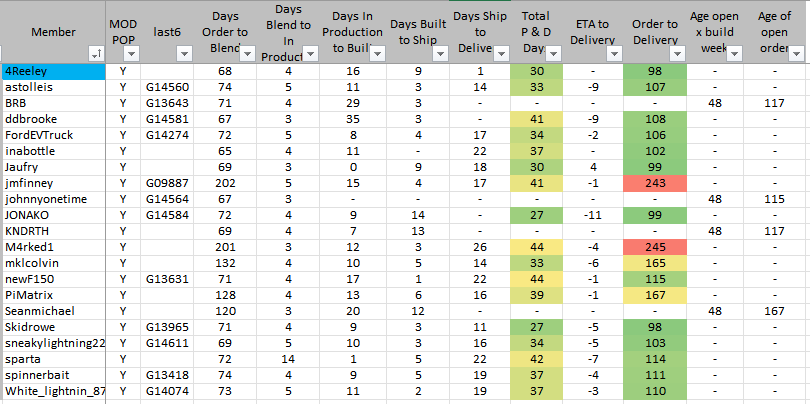Open the Days Built to Ship filter
This screenshot has height=404, width=810.
[438, 53]
